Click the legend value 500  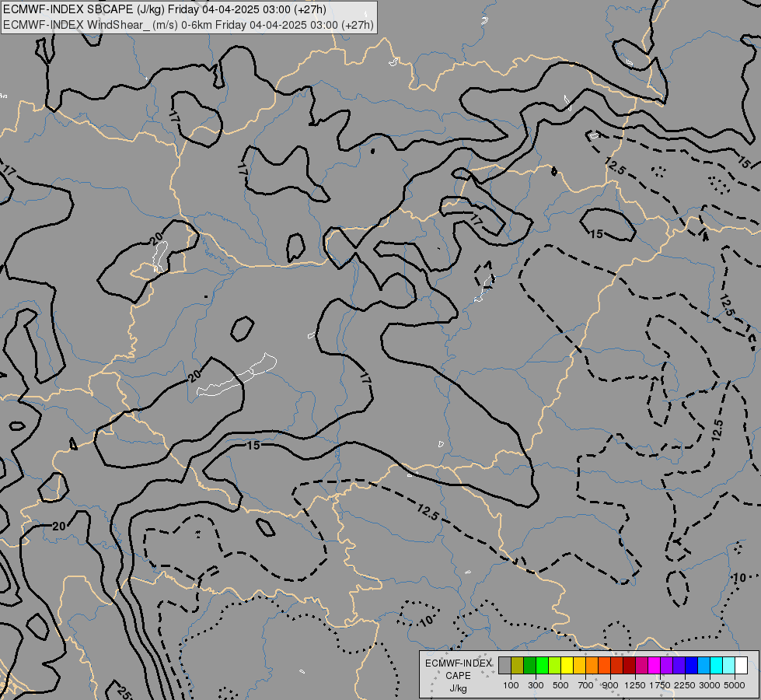pos(560,685)
